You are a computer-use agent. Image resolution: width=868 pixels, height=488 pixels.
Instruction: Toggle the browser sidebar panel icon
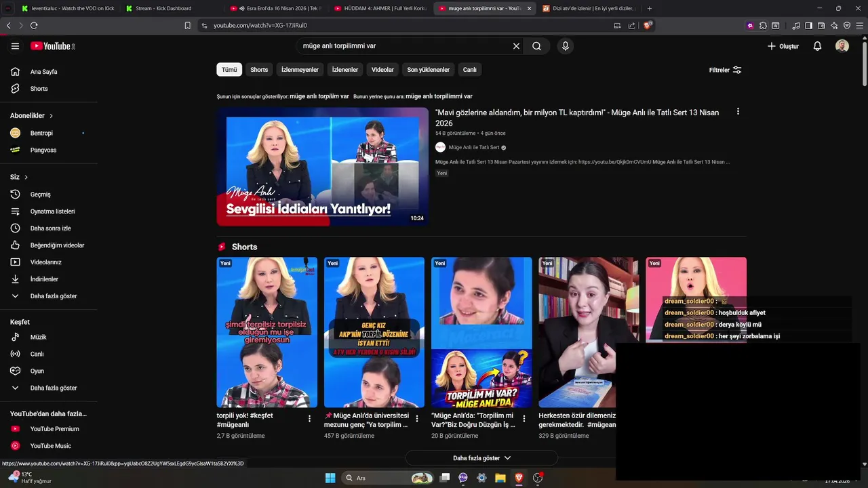click(808, 25)
